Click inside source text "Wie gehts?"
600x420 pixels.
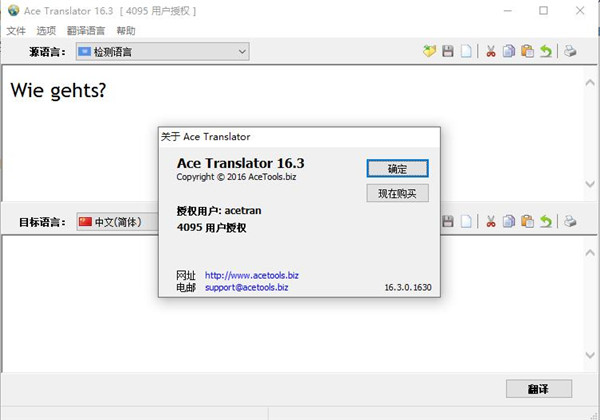(x=58, y=91)
